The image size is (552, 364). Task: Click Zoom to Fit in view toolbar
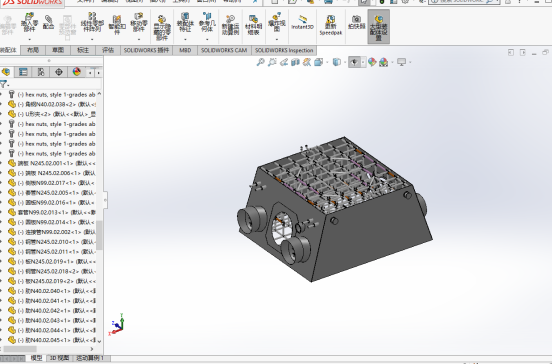[261, 62]
